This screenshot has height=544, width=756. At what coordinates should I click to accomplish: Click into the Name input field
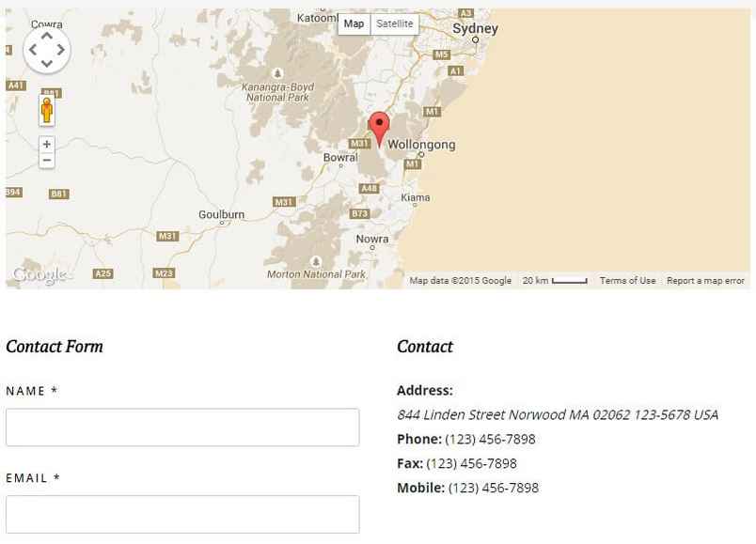(182, 427)
